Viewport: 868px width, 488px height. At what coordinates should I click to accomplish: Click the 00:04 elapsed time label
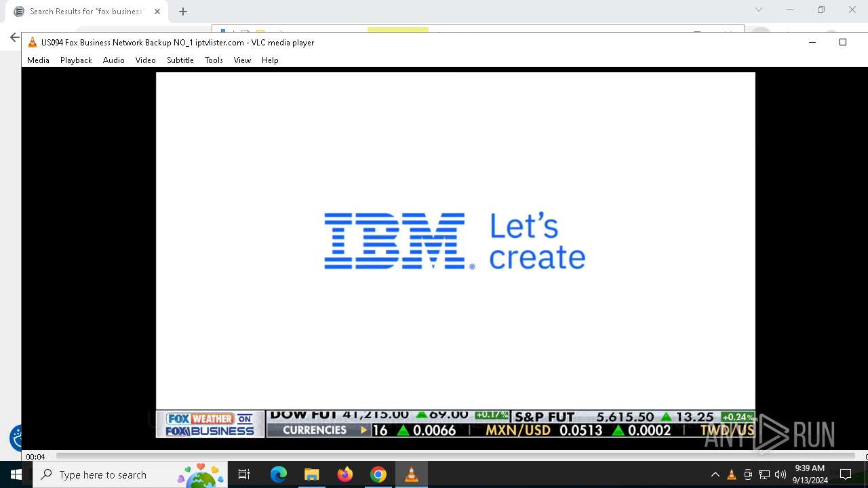[x=35, y=457]
